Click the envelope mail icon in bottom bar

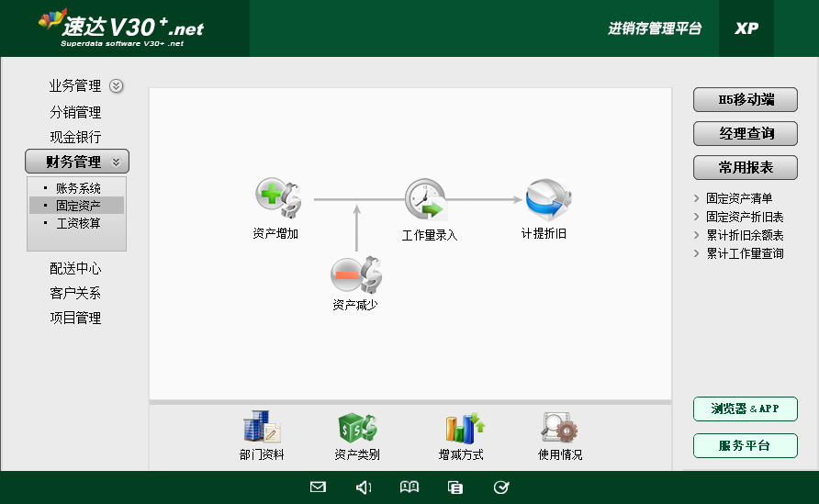[318, 487]
